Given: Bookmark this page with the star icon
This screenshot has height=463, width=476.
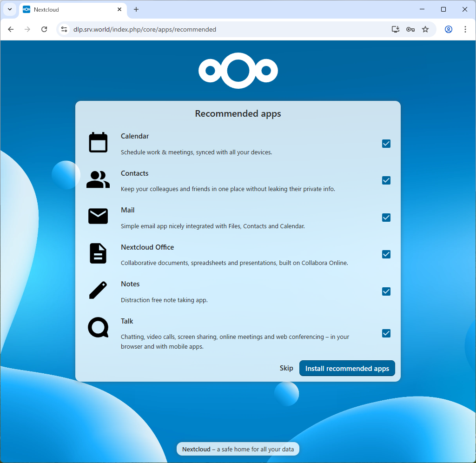Looking at the screenshot, I should click(x=425, y=29).
